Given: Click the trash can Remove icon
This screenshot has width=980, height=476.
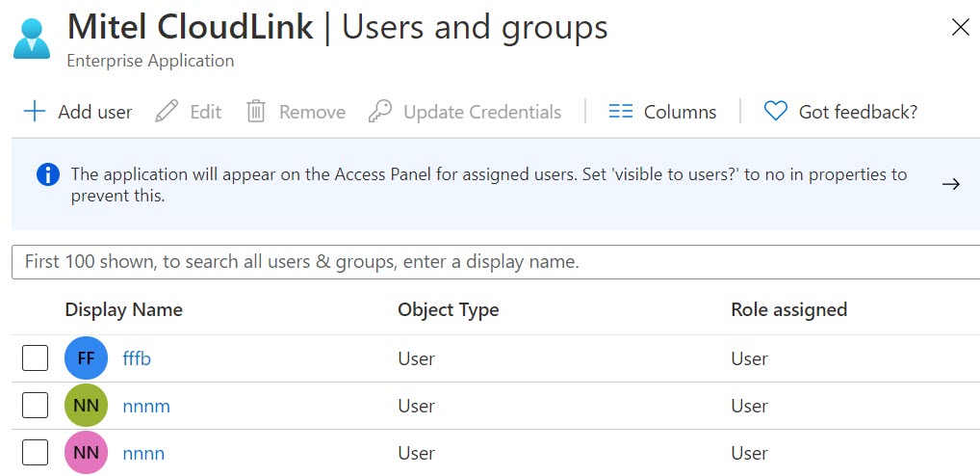Looking at the screenshot, I should pyautogui.click(x=256, y=112).
